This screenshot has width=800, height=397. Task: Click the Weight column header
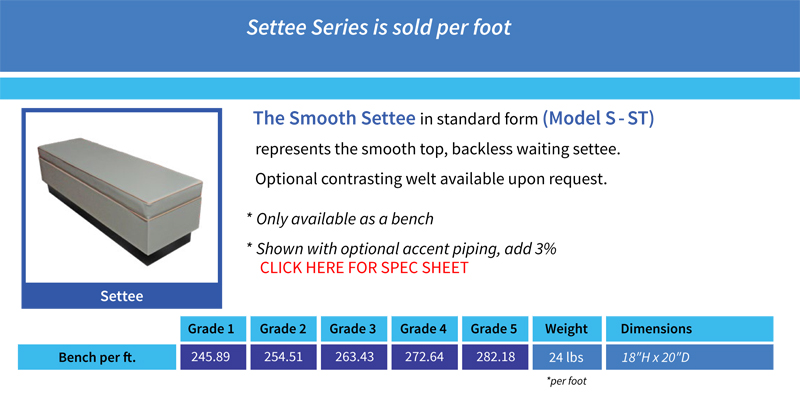pyautogui.click(x=567, y=329)
